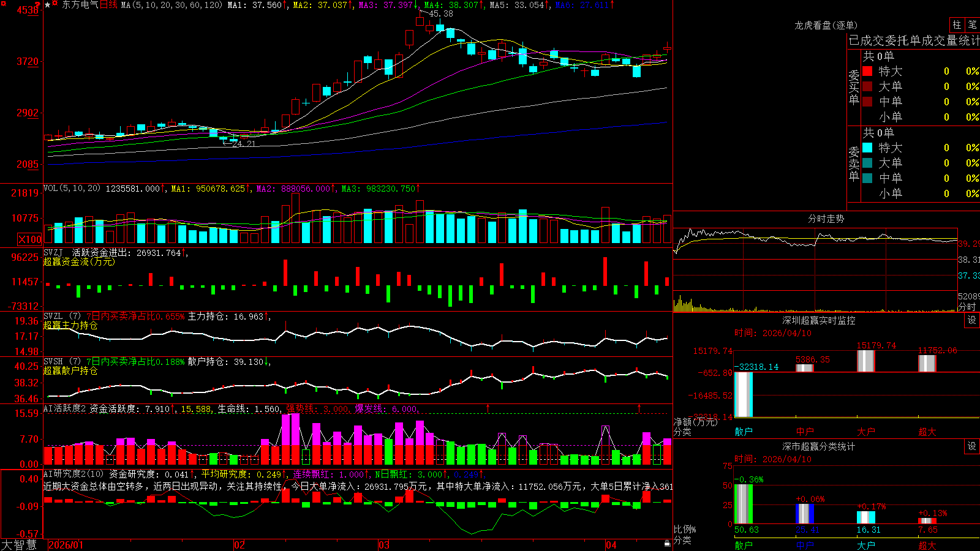Click the 7日内买卖净占比0.188% green text

135,362
